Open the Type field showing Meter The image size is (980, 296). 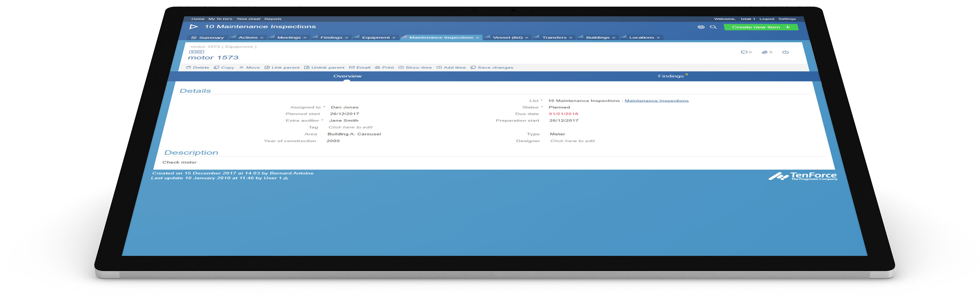tap(557, 134)
